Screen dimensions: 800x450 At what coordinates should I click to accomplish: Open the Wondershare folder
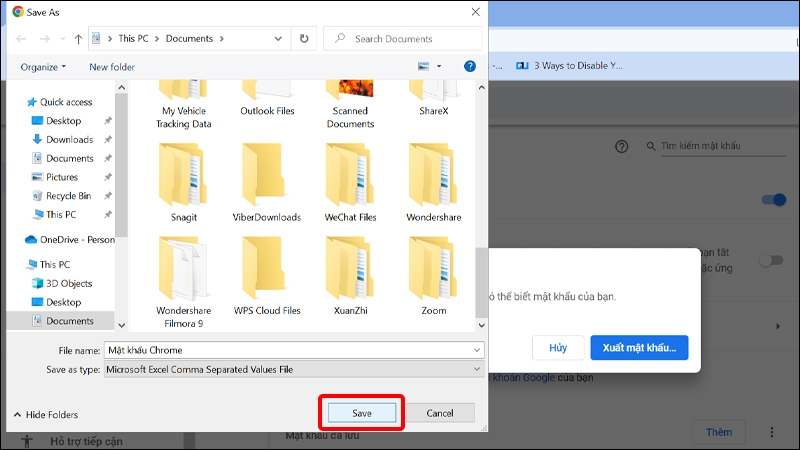(434, 183)
